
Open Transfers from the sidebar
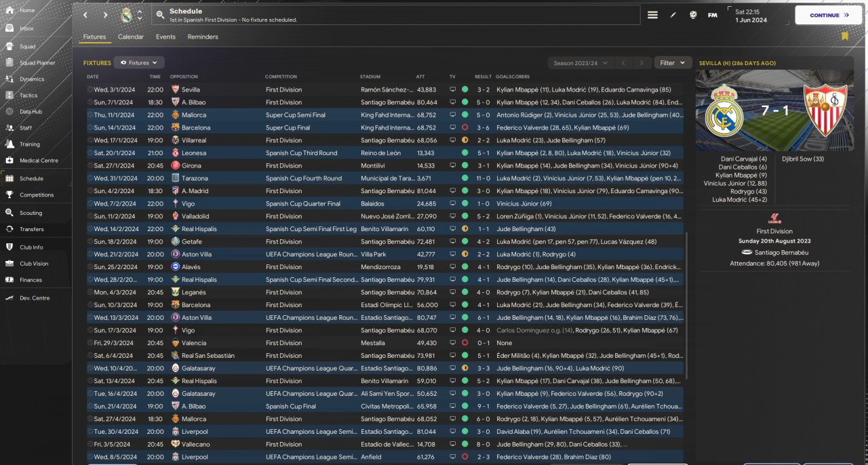click(31, 229)
